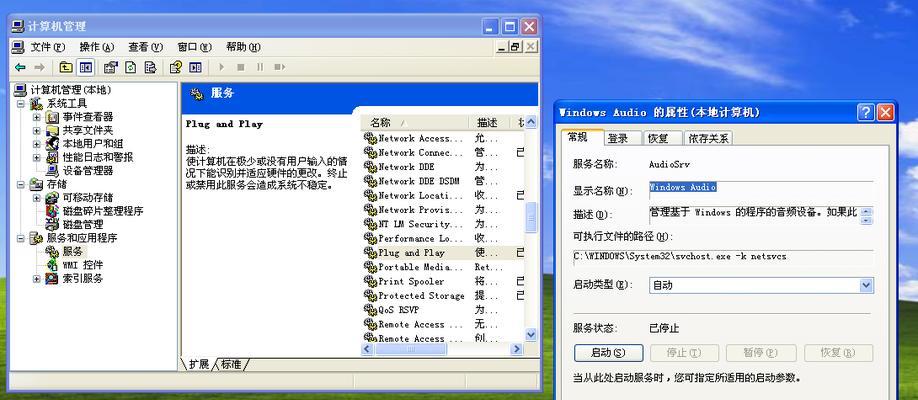918x400 pixels.
Task: Click the help ? button on properties title bar
Action: 866,112
